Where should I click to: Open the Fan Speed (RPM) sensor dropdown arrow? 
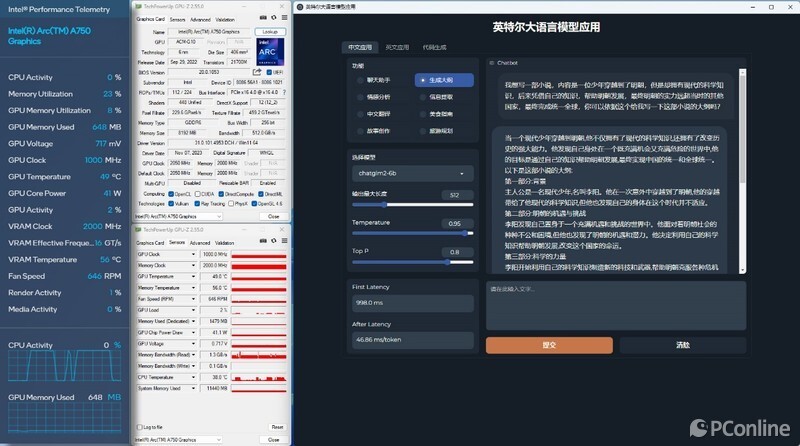193,299
